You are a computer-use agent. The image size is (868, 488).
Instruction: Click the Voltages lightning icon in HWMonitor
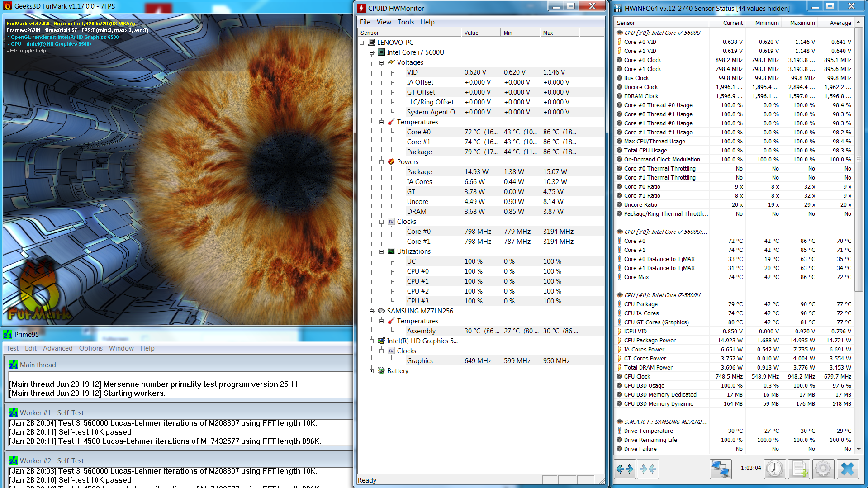[x=391, y=62]
